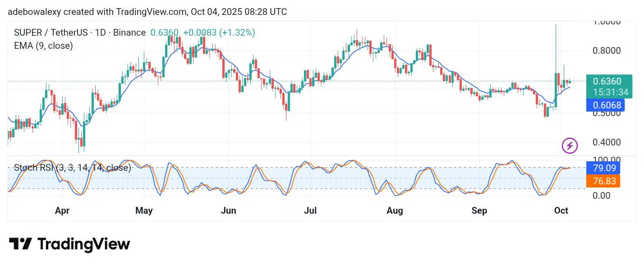Click the 100.00 Stoch RSI axis label
Screen dimensions: 644x267
click(x=607, y=160)
